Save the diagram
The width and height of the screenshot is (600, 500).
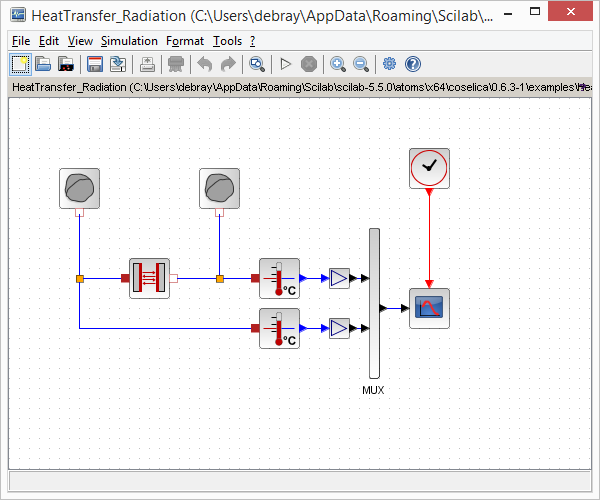tap(95, 64)
